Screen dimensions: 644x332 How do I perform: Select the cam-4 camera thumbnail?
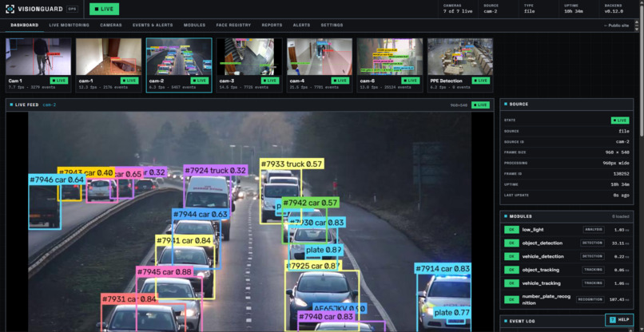point(320,65)
